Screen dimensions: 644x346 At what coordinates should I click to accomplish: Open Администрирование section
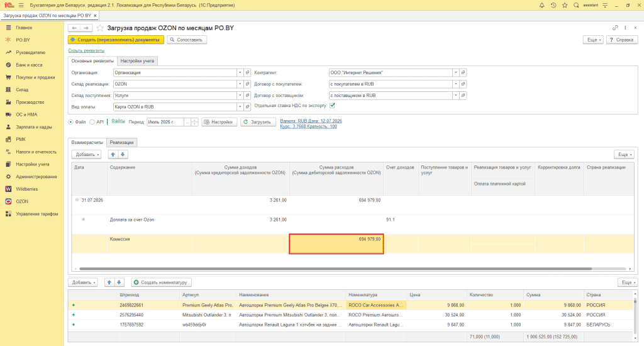coord(36,177)
